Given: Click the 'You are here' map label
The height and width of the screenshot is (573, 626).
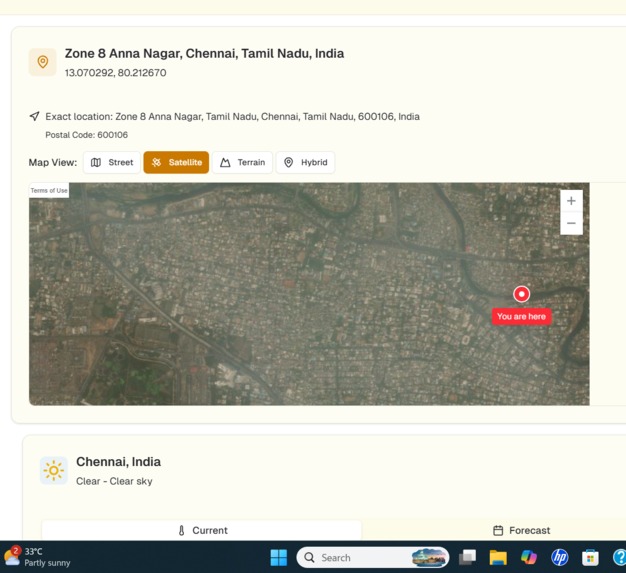Looking at the screenshot, I should pos(521,317).
